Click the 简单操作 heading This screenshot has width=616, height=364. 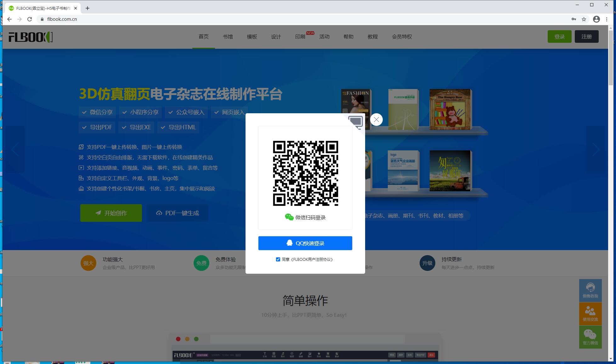pyautogui.click(x=305, y=301)
